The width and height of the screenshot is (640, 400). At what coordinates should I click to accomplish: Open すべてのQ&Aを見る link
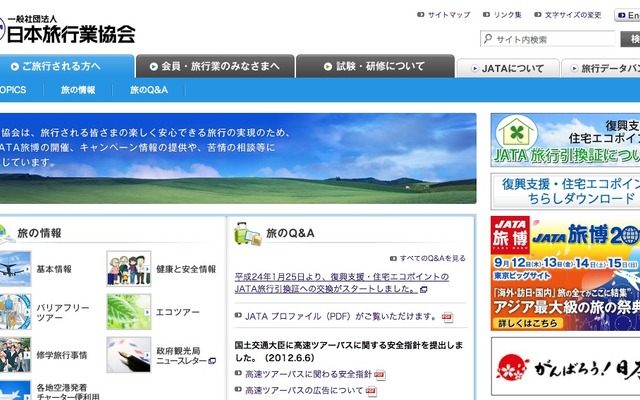tap(432, 258)
